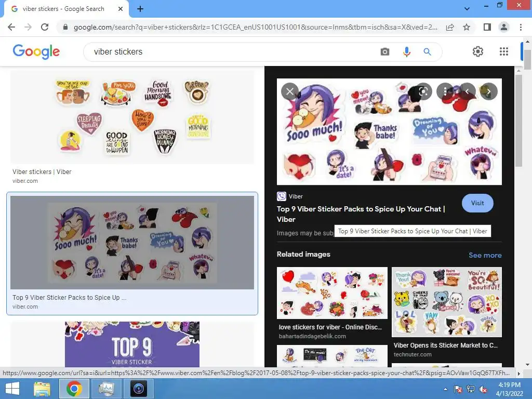
Task: Show hidden system tray icons
Action: pyautogui.click(x=445, y=389)
